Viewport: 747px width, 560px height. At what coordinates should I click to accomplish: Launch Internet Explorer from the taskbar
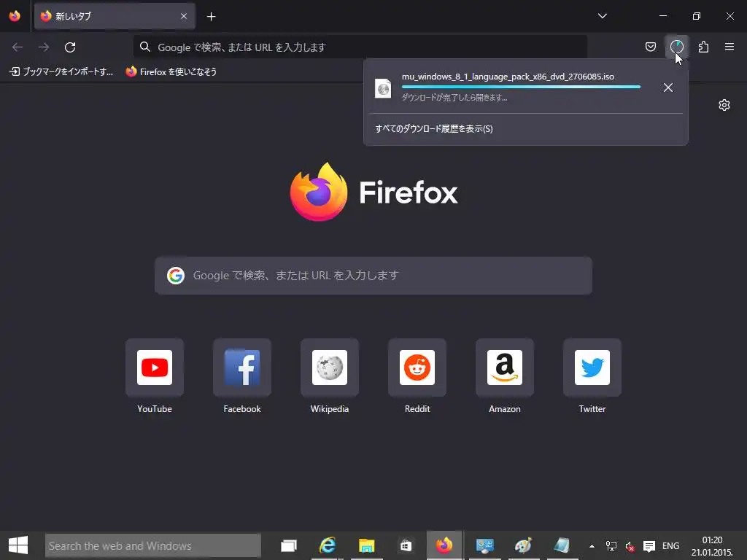tap(328, 545)
